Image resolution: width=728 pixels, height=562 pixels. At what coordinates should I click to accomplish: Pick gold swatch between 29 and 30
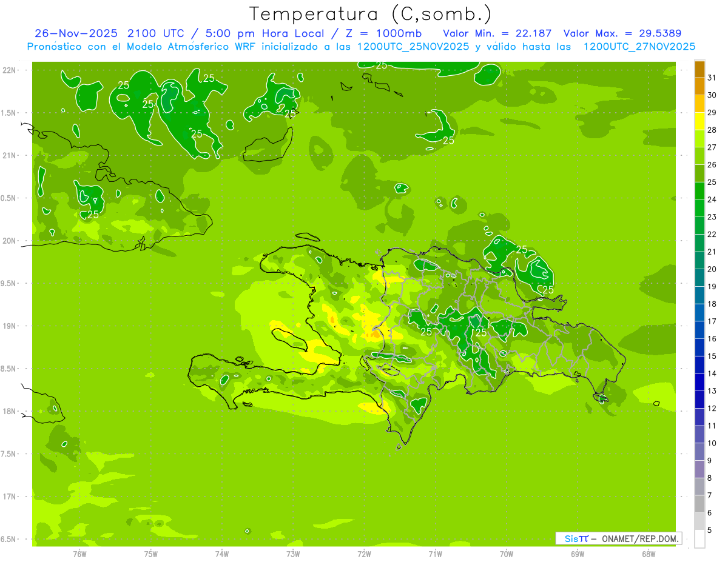[699, 104]
